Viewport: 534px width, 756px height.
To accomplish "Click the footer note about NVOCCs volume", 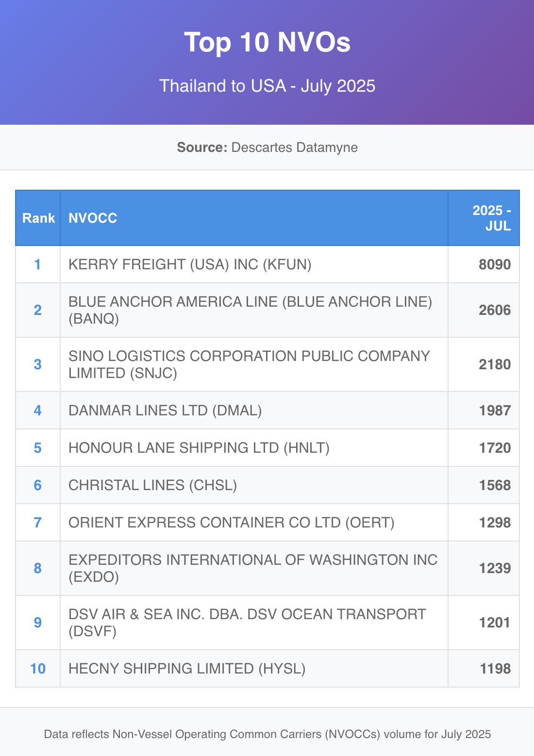I will tap(267, 734).
